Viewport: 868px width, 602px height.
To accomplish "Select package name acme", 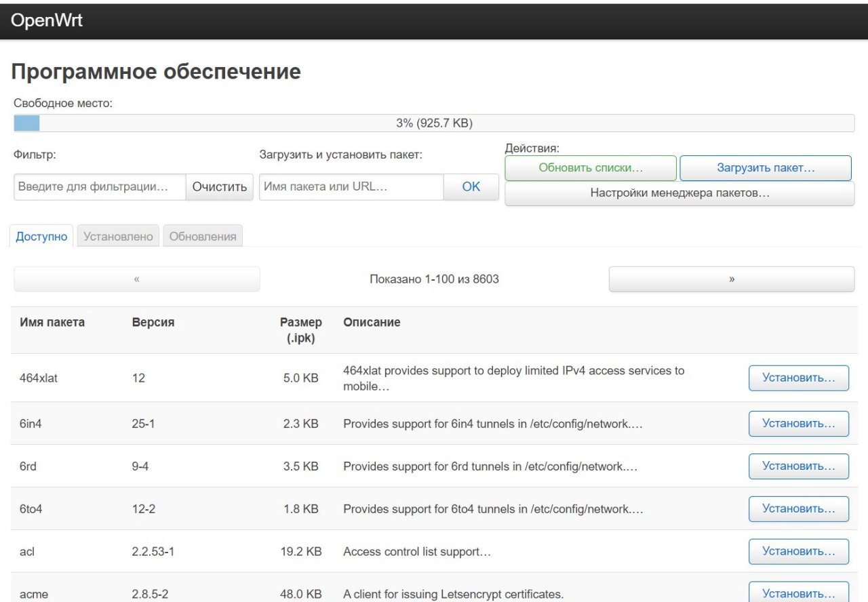I will [34, 595].
